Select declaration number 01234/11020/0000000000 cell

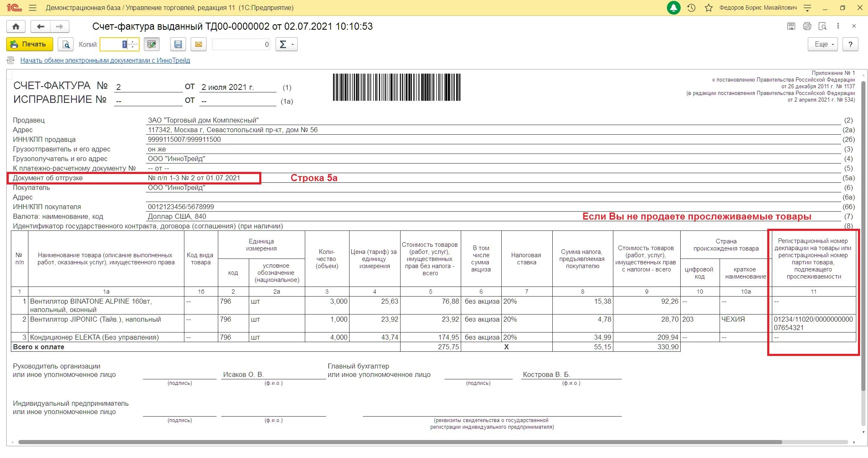tap(813, 323)
